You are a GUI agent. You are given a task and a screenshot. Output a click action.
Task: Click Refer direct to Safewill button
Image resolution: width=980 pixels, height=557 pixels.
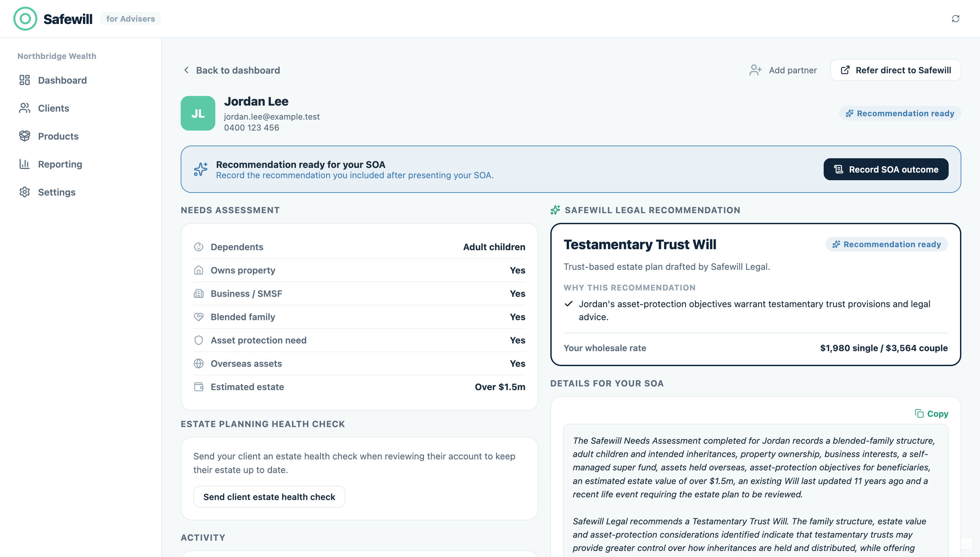tap(895, 70)
